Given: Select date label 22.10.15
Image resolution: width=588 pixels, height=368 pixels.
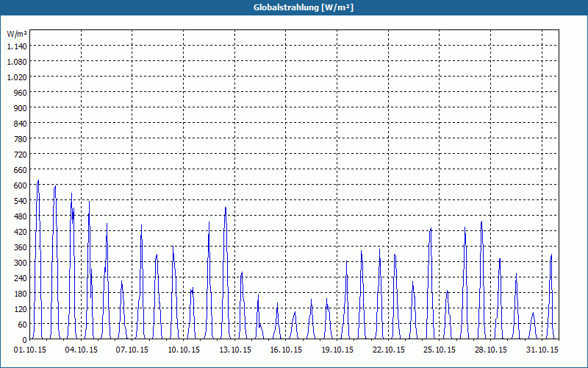Looking at the screenshot, I should [x=389, y=350].
